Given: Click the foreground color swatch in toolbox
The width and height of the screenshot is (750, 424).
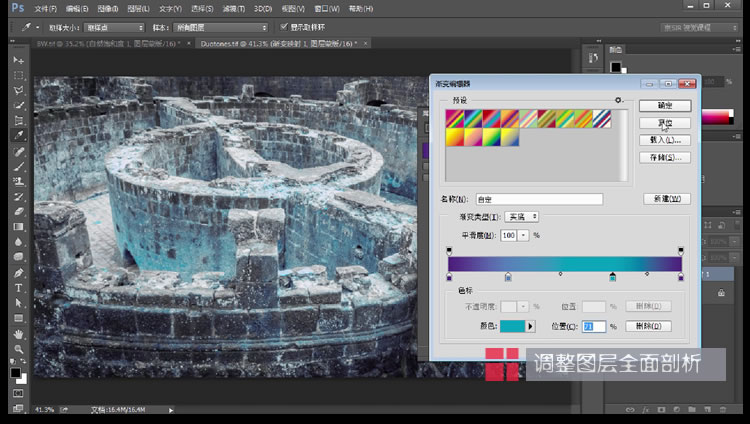Looking at the screenshot, I should (x=16, y=372).
